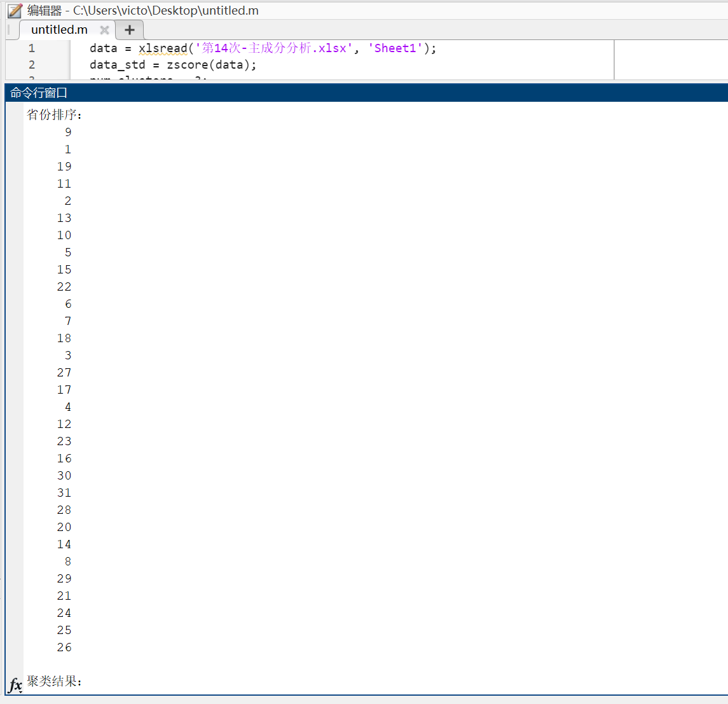Click output value 19
Viewport: 728px width, 704px height.
(64, 167)
